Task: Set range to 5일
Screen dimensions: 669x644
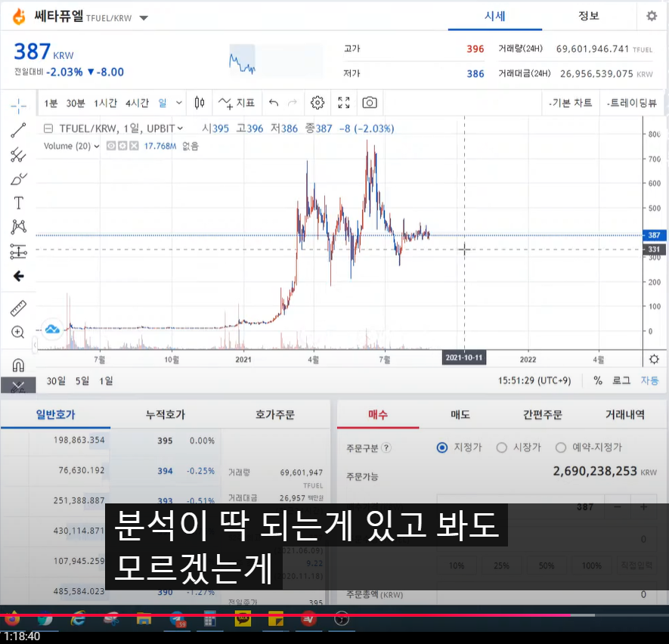Action: pos(82,380)
